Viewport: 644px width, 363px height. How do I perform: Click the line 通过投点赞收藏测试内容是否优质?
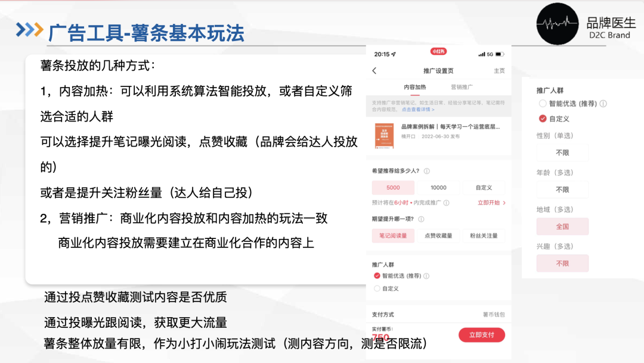tap(135, 297)
